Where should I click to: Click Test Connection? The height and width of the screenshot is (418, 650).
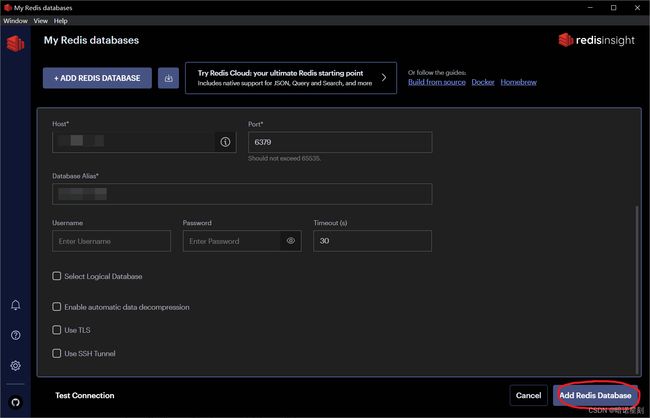tap(85, 395)
